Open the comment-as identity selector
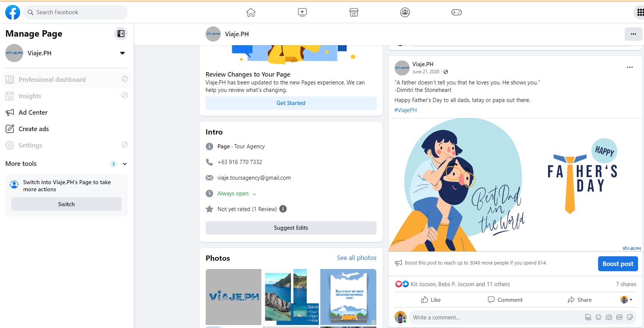644x328 pixels. pos(626,300)
